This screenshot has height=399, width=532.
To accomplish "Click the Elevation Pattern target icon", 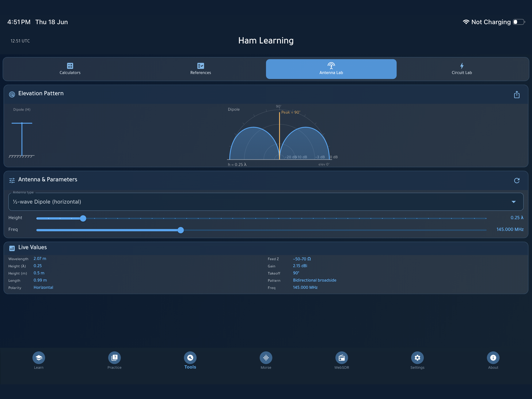I will pos(12,95).
